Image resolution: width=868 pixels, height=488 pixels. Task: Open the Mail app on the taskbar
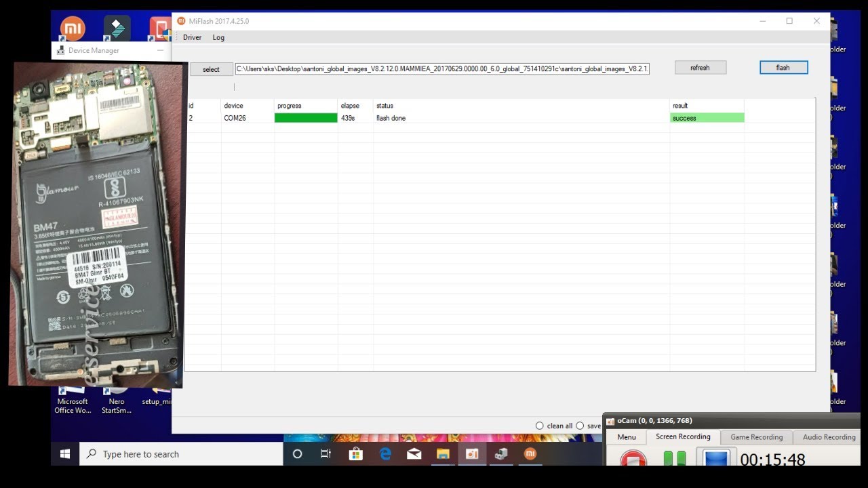(x=414, y=454)
